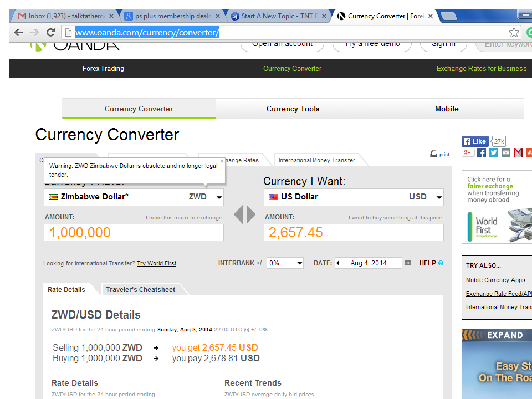Expand the Zimbabwe Dollar currency dropdown
This screenshot has height=399, width=532.
click(x=219, y=197)
